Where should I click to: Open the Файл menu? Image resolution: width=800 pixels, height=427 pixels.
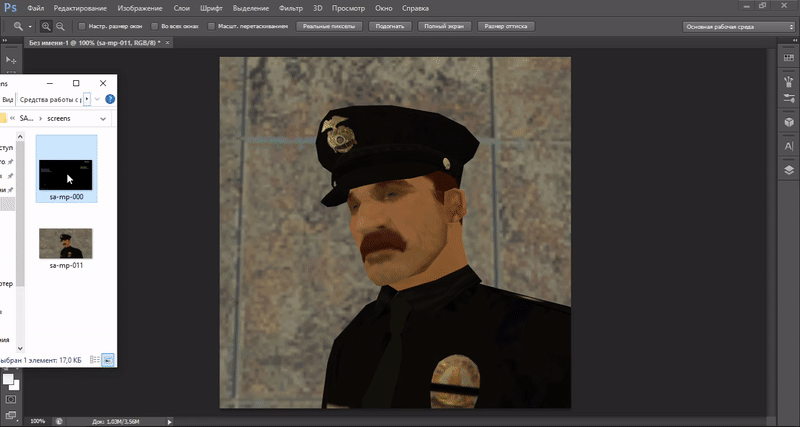pos(35,8)
